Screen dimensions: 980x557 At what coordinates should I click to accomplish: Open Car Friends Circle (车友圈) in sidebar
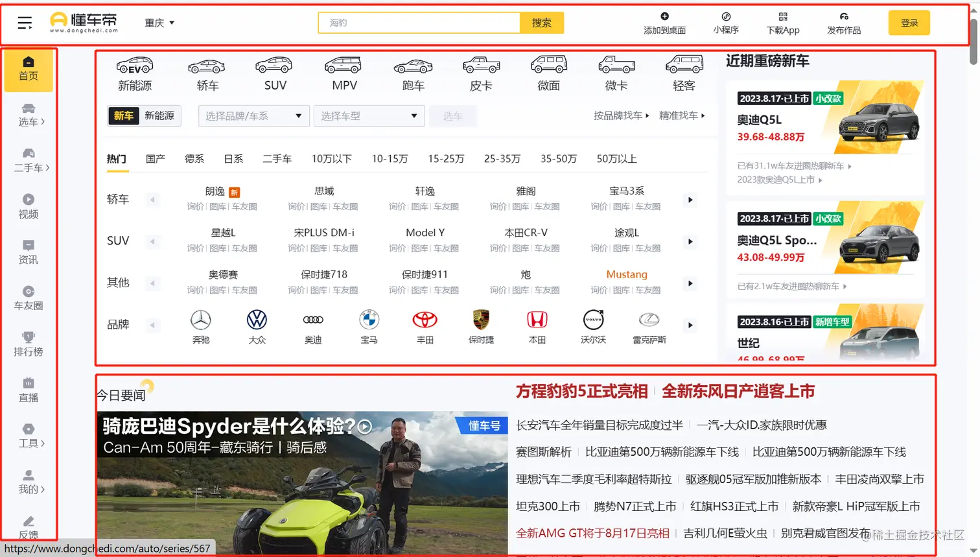coord(29,298)
